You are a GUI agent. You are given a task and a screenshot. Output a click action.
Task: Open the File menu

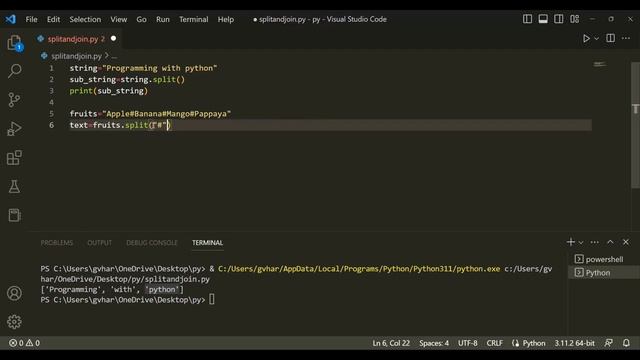click(31, 19)
